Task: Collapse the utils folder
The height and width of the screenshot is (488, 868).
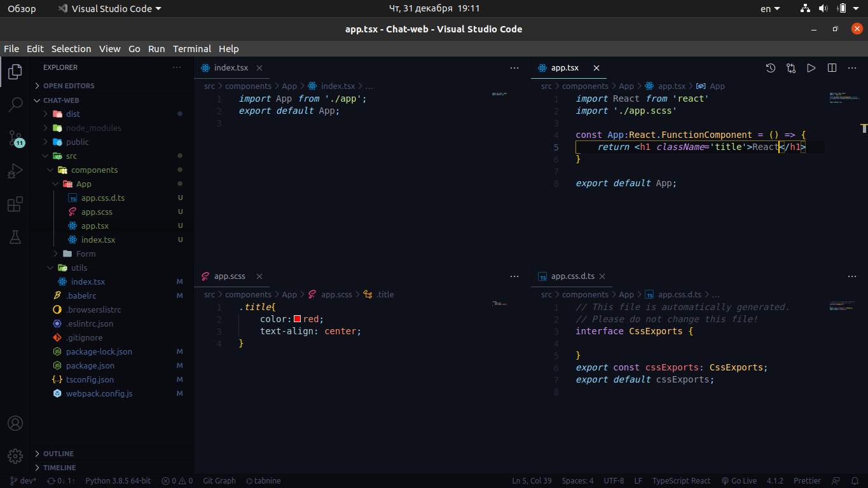Action: pos(111,268)
